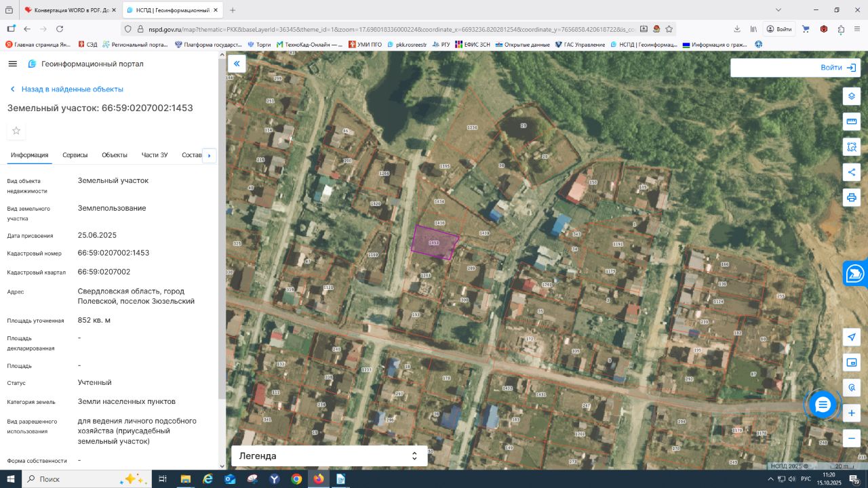
Task: Open the overview mini-map tool
Action: click(852, 363)
